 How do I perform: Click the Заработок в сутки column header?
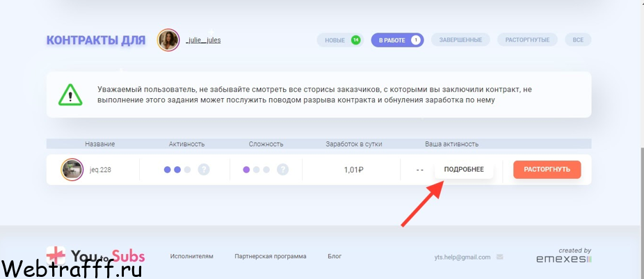coord(353,144)
